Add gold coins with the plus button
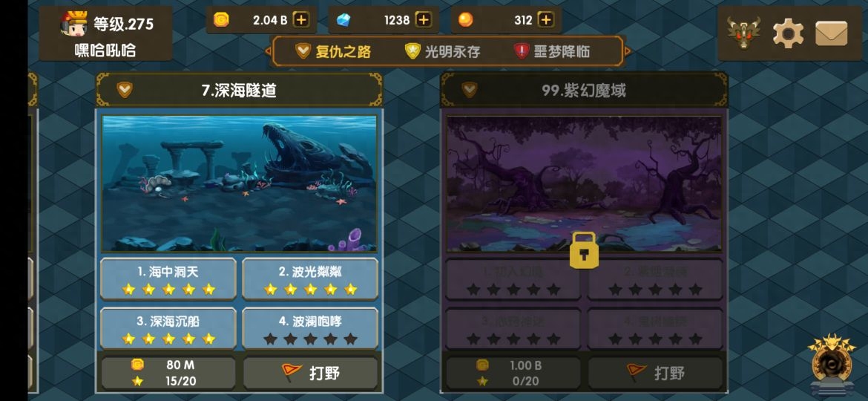The image size is (868, 401). (300, 20)
